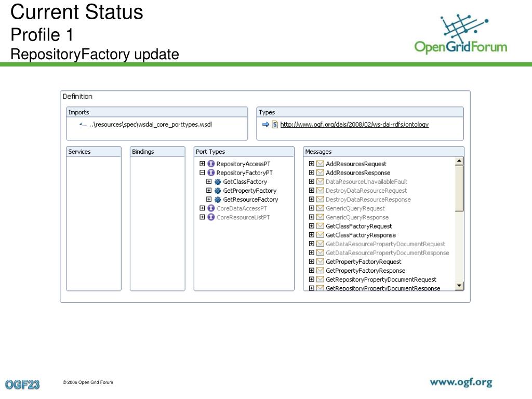Image resolution: width=532 pixels, height=399 pixels.
Task: Expand the GetClassFactoryRequest message
Action: [312, 226]
